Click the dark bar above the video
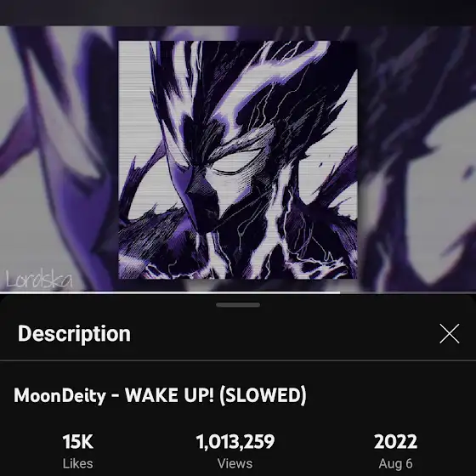This screenshot has height=476, width=476. click(238, 13)
